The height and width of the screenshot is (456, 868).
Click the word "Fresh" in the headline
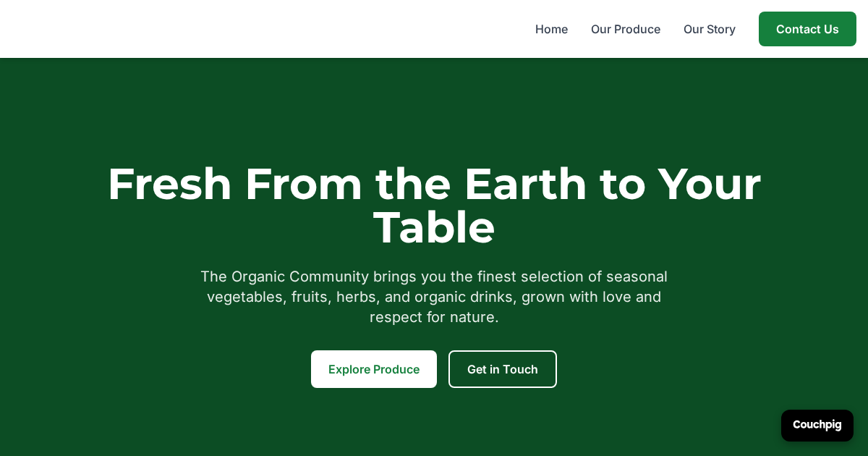click(x=169, y=184)
